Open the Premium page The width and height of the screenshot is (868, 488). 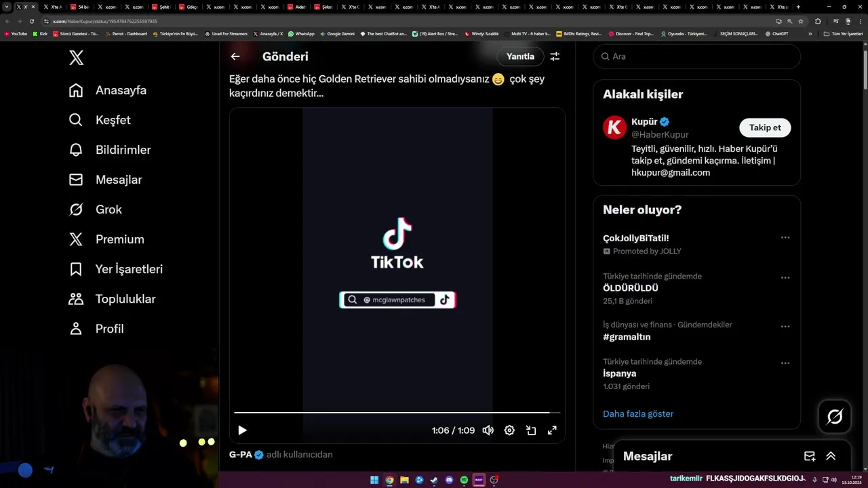(106, 239)
